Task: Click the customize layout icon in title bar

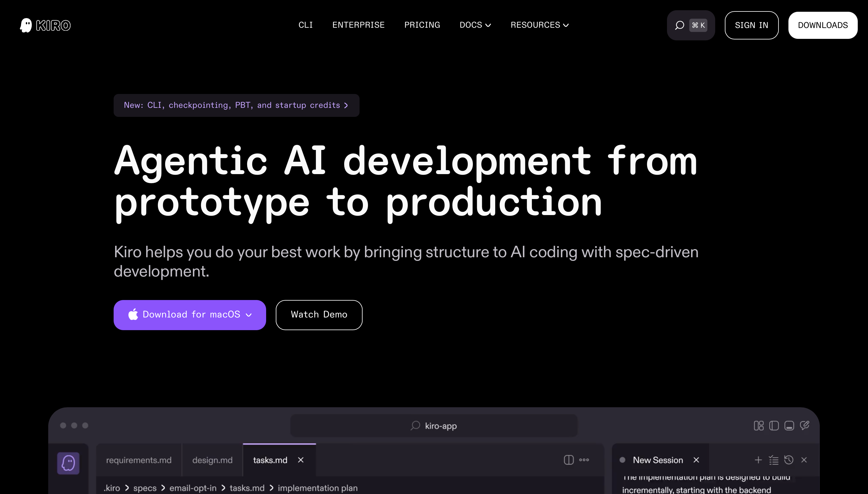Action: (x=758, y=425)
